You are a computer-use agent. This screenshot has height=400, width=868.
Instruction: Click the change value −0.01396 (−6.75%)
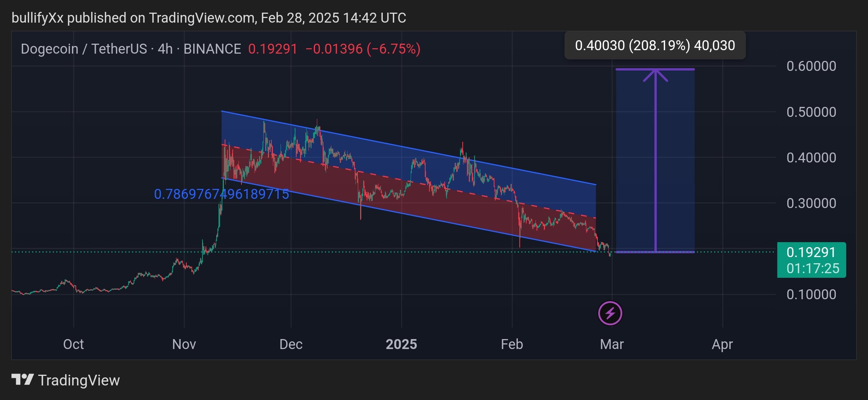[x=363, y=49]
